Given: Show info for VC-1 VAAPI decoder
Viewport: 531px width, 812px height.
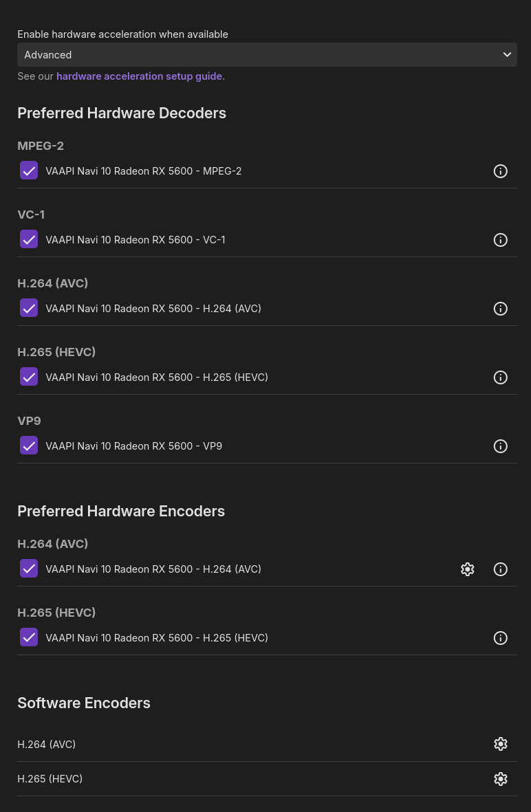Looking at the screenshot, I should point(501,240).
